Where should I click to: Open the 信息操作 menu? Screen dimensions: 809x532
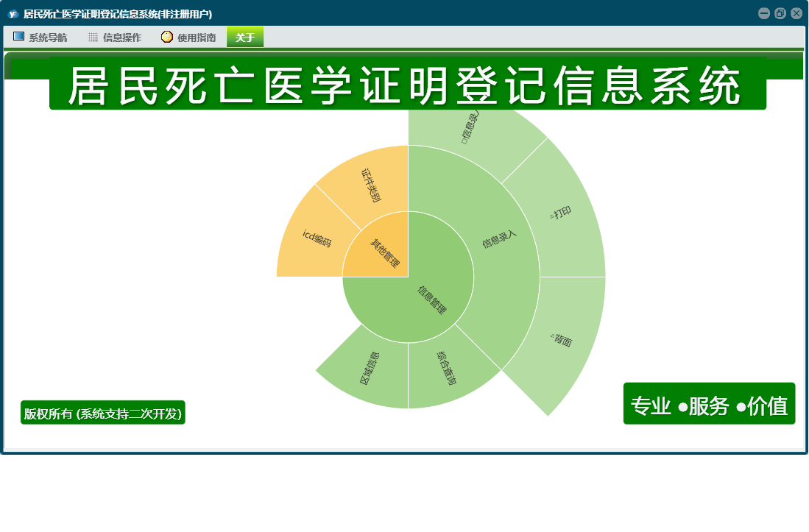[114, 38]
